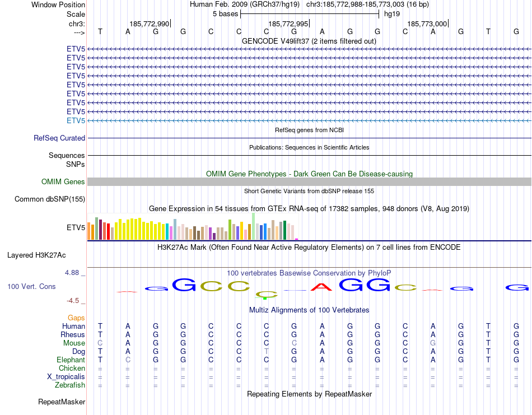Select the Mouse alignment row label

(x=74, y=343)
